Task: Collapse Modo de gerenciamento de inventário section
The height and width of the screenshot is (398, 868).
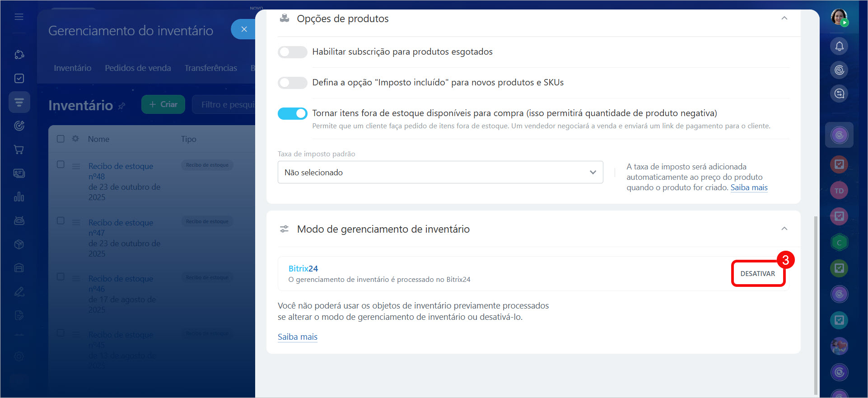Action: 784,229
